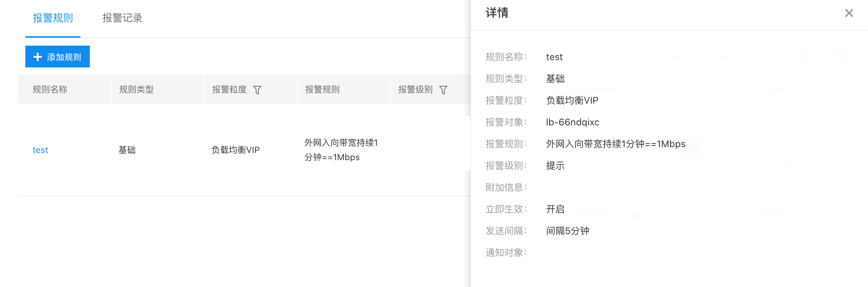Click the 规则名称 column header
Viewport: 868px width, 287px height.
pos(50,90)
